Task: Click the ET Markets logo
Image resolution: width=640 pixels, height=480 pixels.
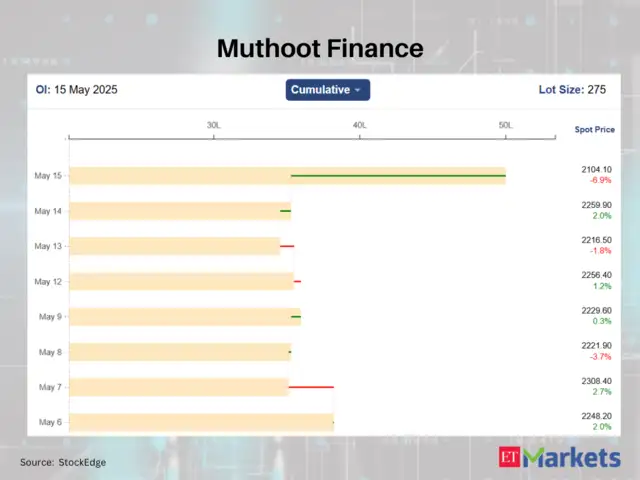Action: tap(559, 458)
